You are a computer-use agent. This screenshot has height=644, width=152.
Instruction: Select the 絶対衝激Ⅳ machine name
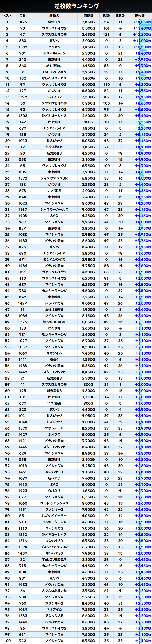(x=54, y=66)
